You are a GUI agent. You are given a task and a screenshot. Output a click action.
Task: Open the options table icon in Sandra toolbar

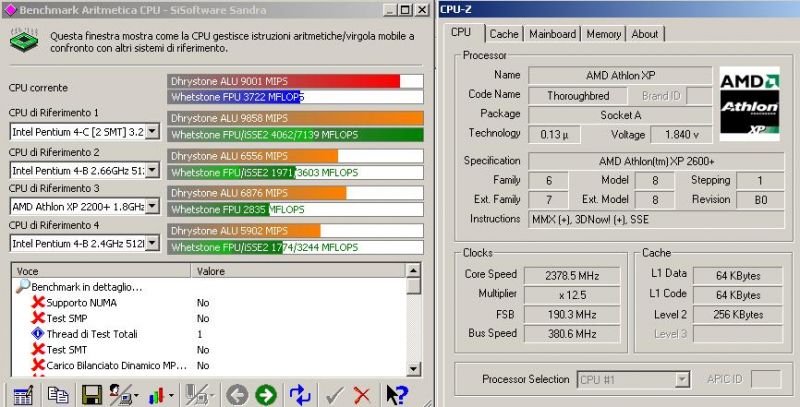tap(22, 395)
